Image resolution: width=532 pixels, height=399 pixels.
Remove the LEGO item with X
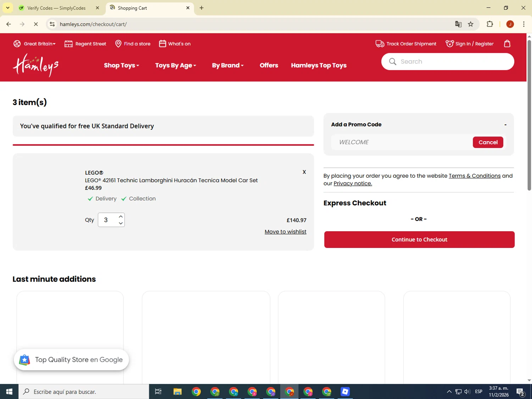(x=304, y=172)
